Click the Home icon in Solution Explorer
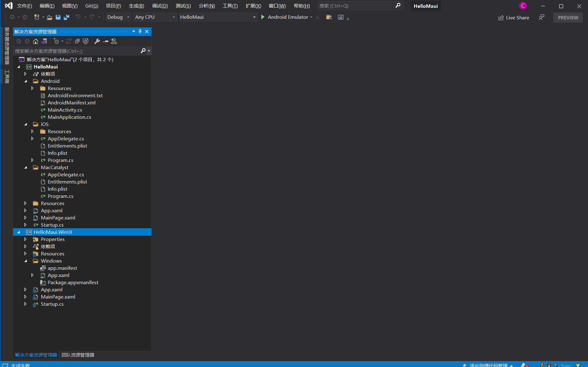The image size is (588, 367). pyautogui.click(x=36, y=41)
